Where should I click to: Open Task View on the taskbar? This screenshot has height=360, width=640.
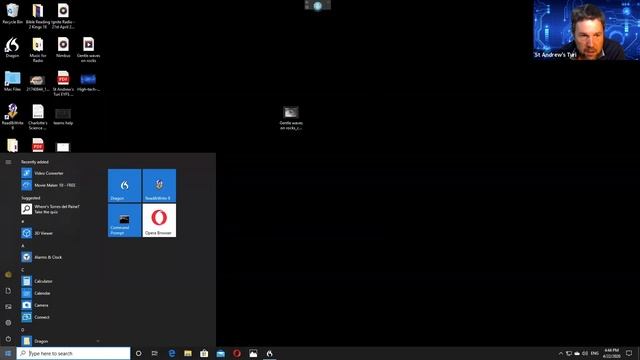pos(155,353)
